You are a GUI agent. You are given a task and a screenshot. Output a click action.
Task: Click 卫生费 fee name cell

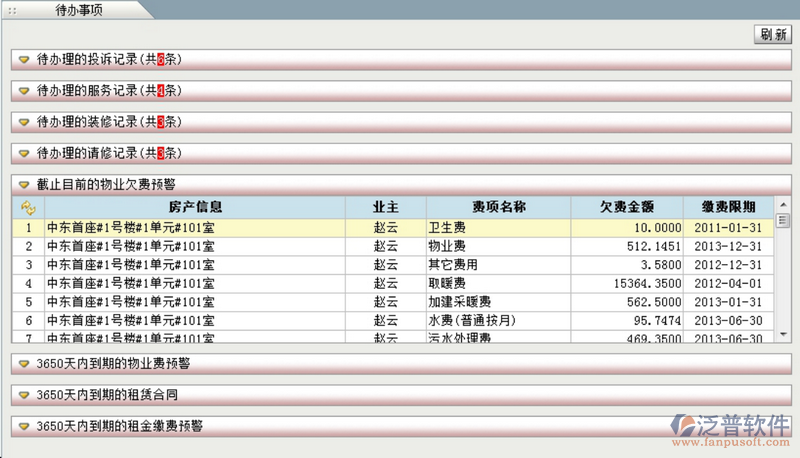[499, 228]
